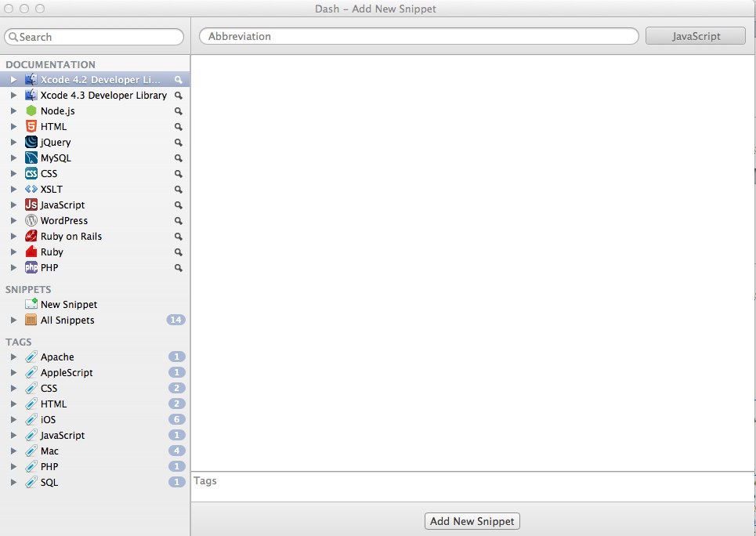This screenshot has height=536, width=756.
Task: Select the MySQL docset label
Action: (56, 158)
